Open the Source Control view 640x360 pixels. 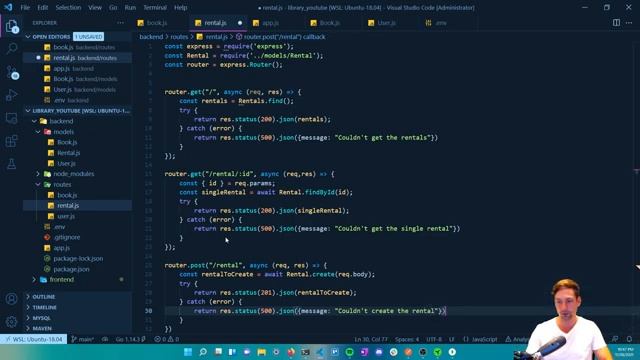12,72
